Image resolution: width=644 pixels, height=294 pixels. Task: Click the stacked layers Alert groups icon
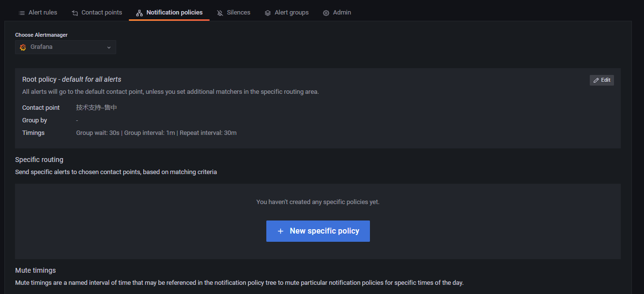pos(268,13)
